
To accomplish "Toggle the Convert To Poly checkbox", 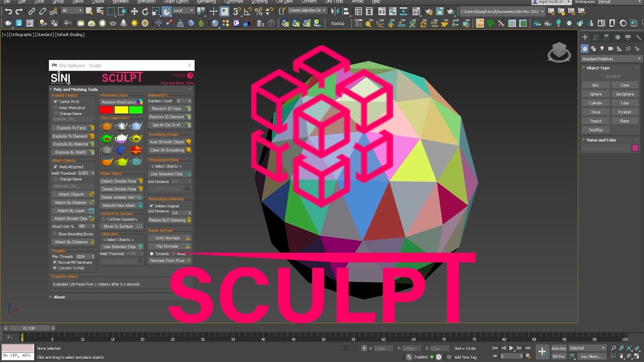I will click(54, 268).
